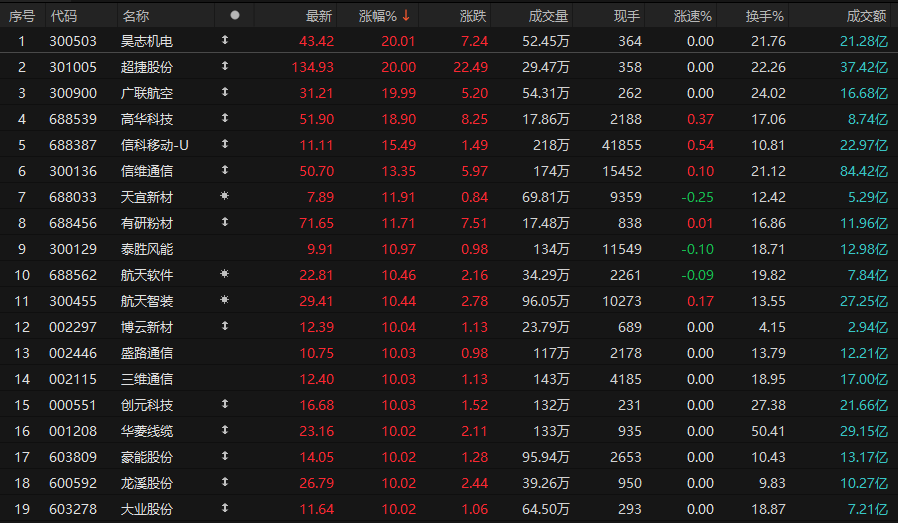Click the marker icon beside 龙溪股份
898x523 pixels.
point(225,482)
